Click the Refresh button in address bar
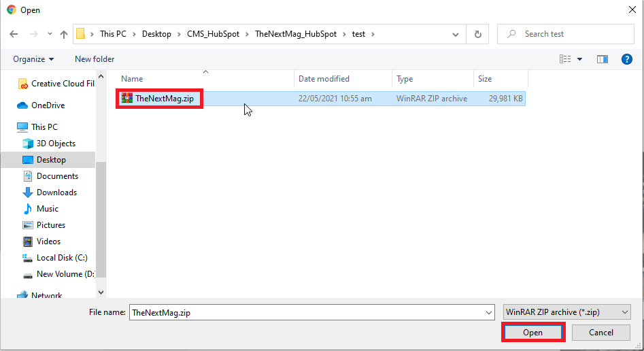Image resolution: width=644 pixels, height=351 pixels. coord(477,34)
